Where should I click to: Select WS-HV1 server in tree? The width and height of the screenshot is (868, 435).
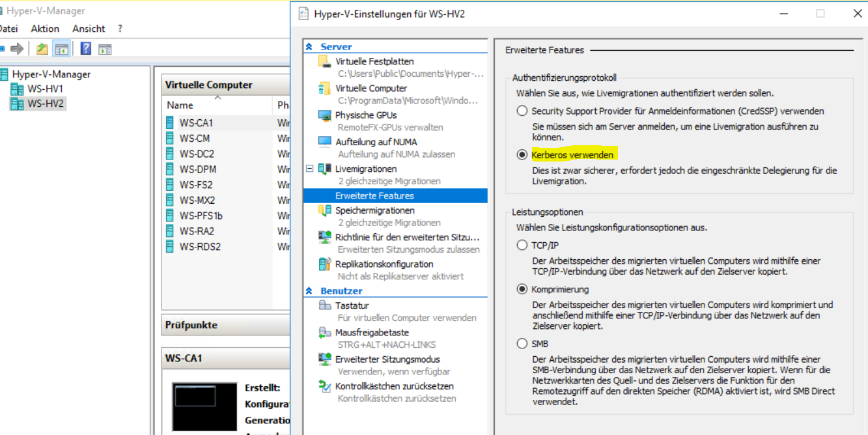tap(45, 89)
